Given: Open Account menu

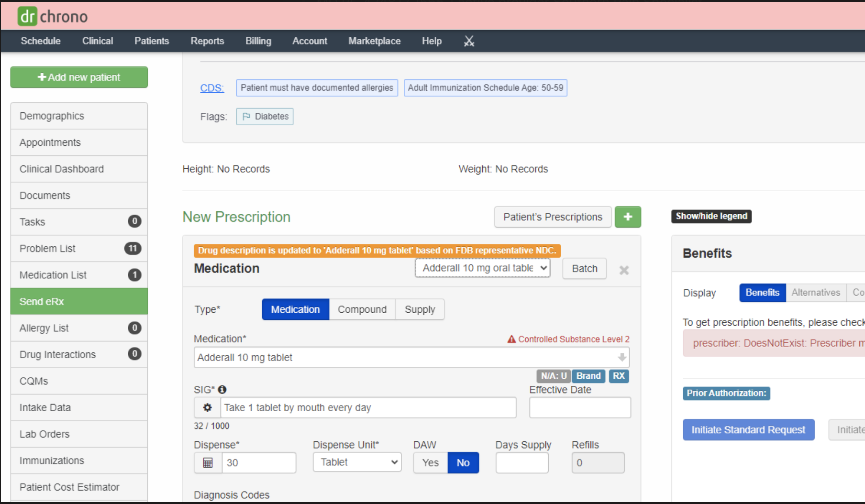Looking at the screenshot, I should pos(310,41).
